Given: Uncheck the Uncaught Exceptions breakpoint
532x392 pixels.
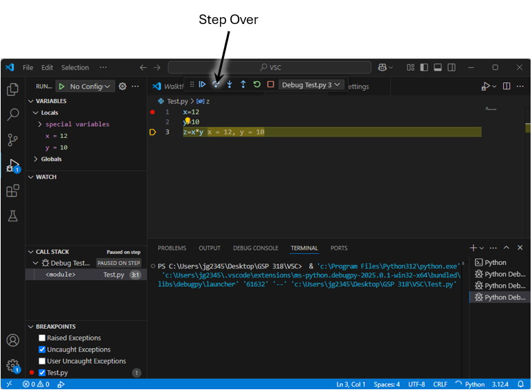Looking at the screenshot, I should coord(42,349).
